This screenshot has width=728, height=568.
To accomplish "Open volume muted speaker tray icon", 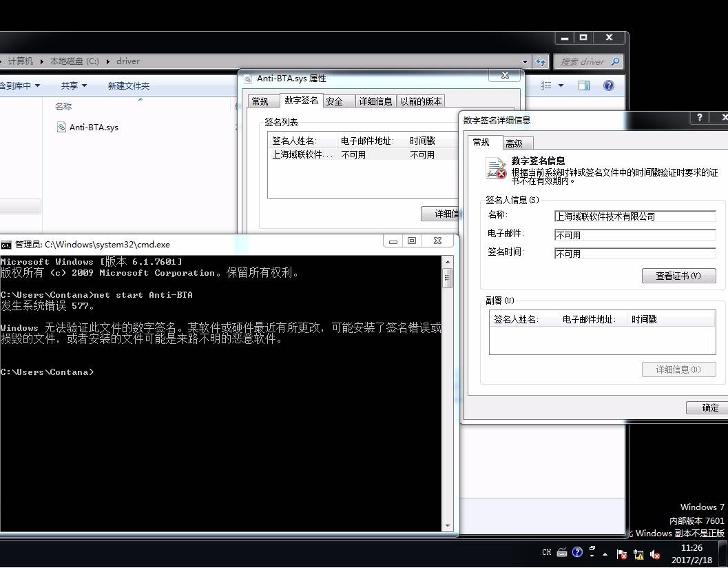I will point(655,554).
